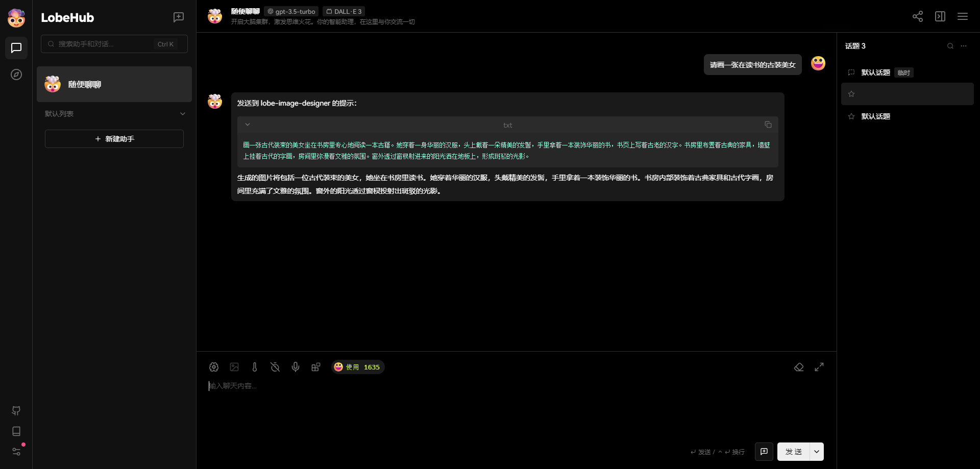This screenshot has width=980, height=469.
Task: Select the empty highlighted topic row
Action: tap(908, 94)
